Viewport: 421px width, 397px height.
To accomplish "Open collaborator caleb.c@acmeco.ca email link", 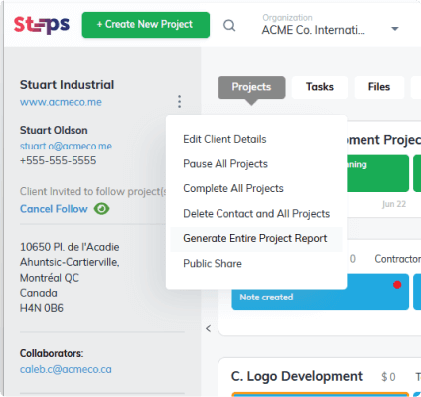I will coord(66,369).
